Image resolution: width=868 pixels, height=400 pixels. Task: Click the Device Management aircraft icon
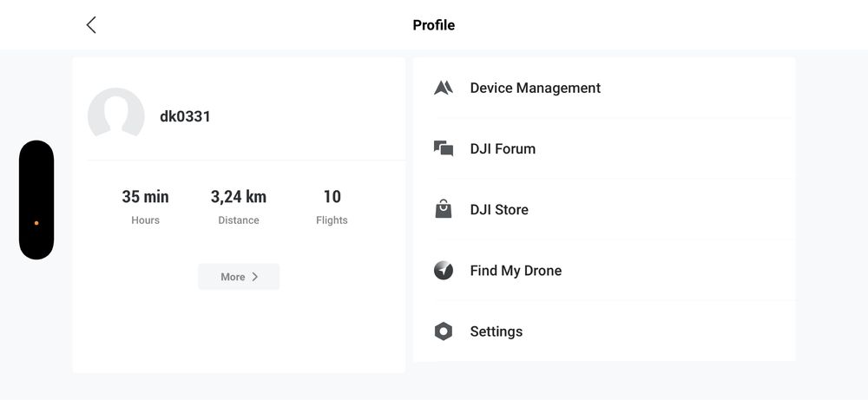pos(444,88)
